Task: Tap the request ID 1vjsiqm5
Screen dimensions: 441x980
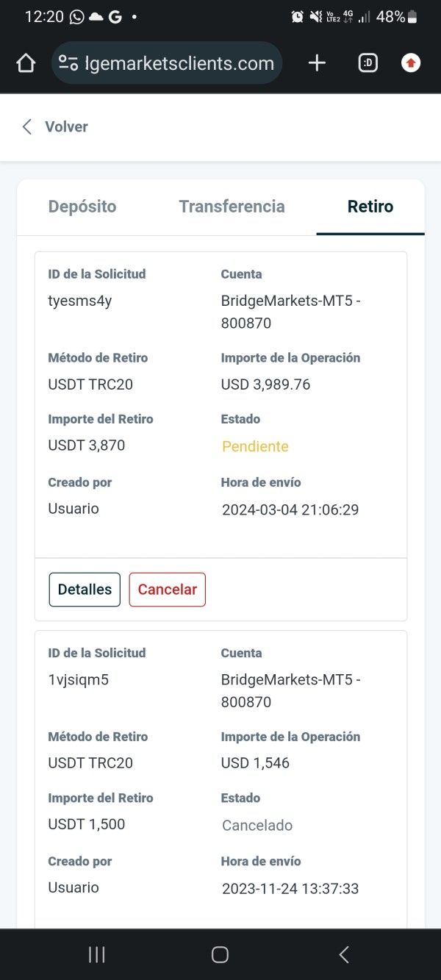Action: click(79, 679)
